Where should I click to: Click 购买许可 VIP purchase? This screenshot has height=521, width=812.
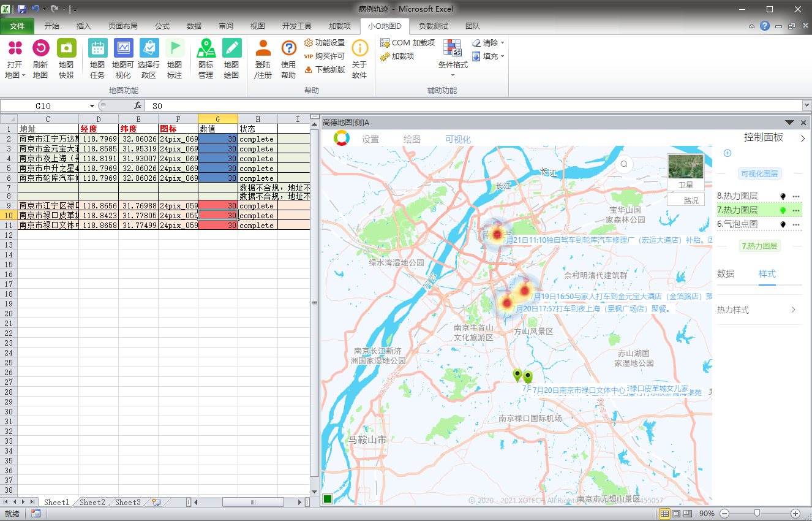point(325,56)
